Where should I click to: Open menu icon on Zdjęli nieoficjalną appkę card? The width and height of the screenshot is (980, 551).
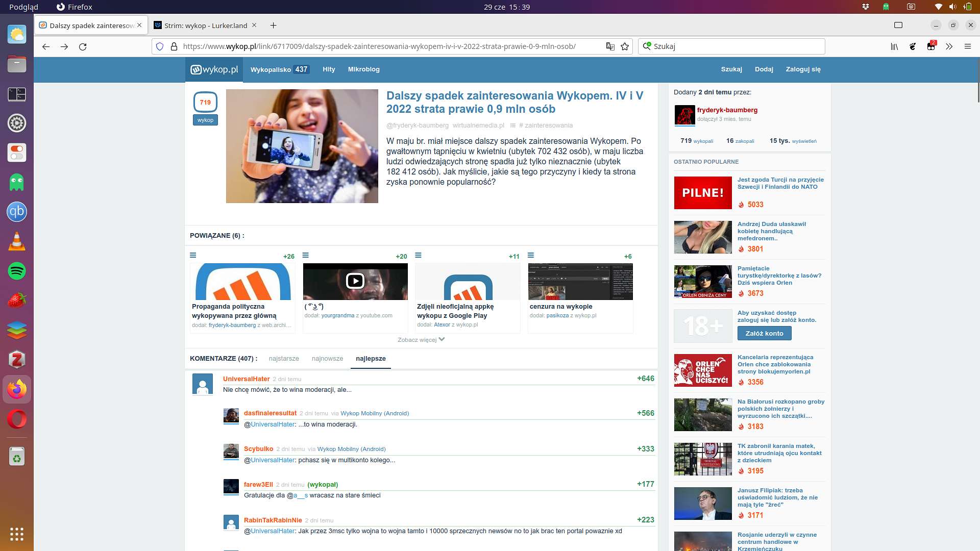click(x=418, y=255)
